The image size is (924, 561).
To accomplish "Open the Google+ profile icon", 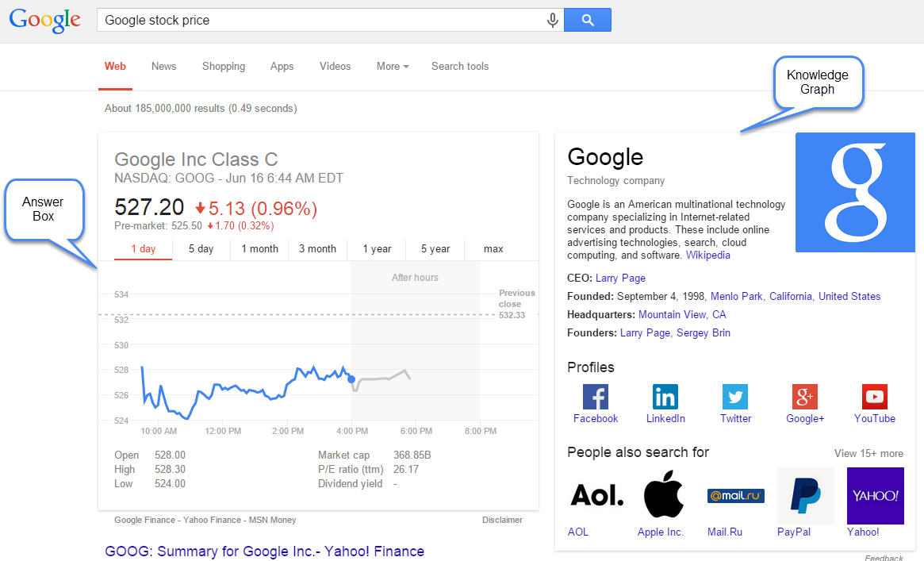I will pos(805,396).
